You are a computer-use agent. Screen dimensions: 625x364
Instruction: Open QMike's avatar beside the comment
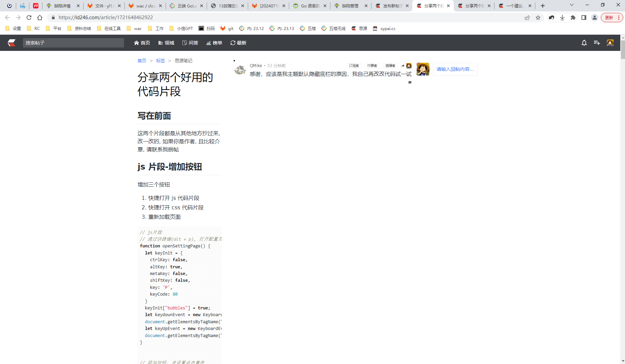pos(240,69)
